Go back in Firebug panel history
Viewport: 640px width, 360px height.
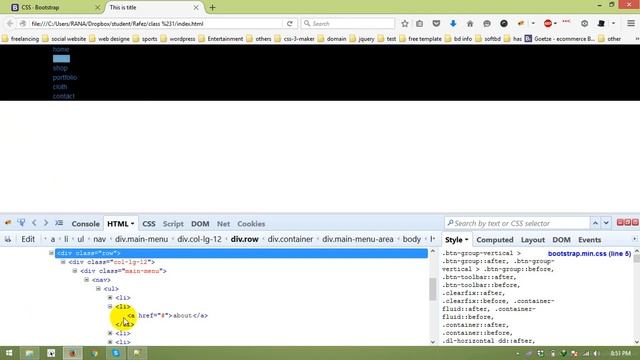pyautogui.click(x=34, y=223)
